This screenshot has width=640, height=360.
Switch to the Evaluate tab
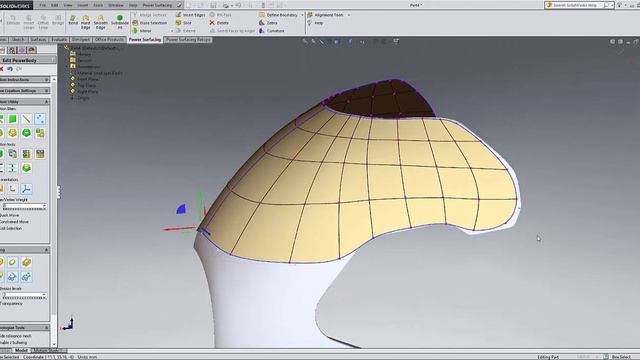point(59,40)
